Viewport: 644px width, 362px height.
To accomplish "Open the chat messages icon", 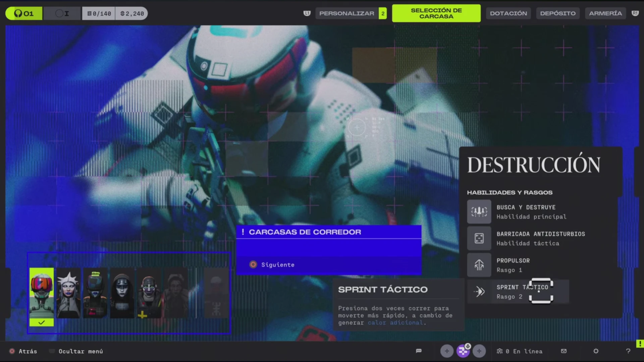I will click(419, 351).
